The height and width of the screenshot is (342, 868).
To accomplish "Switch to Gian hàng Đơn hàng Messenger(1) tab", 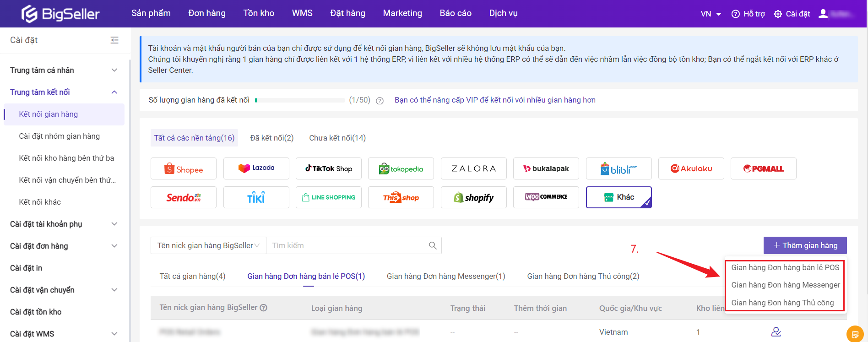I will [x=446, y=276].
